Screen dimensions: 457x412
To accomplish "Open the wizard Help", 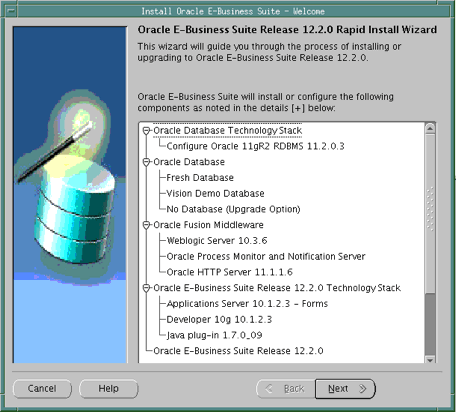I will pyautogui.click(x=108, y=389).
